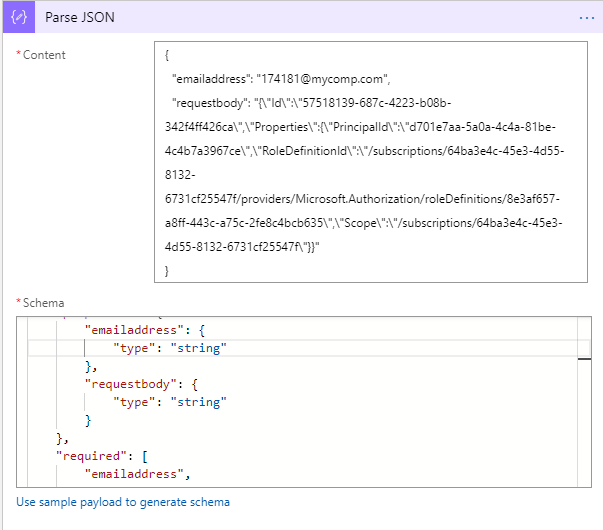The width and height of the screenshot is (603, 530).
Task: Click the Schema editor scrollbar marker
Action: click(584, 359)
